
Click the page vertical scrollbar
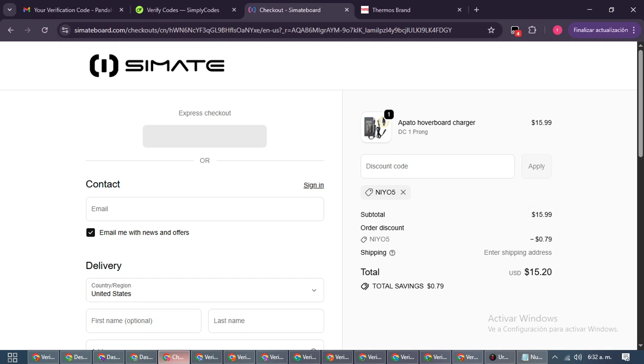coord(641,103)
